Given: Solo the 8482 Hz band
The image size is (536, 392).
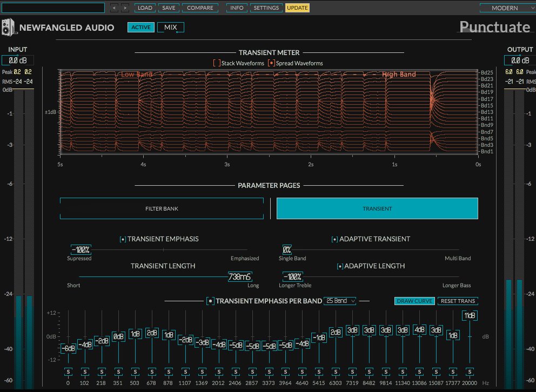Looking at the screenshot, I should (370, 371).
